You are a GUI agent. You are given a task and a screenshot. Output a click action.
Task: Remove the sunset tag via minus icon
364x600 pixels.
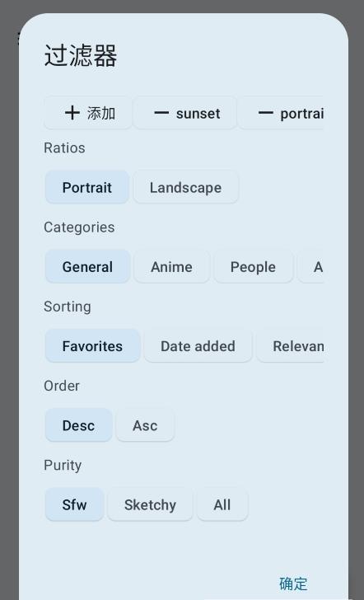tap(161, 113)
